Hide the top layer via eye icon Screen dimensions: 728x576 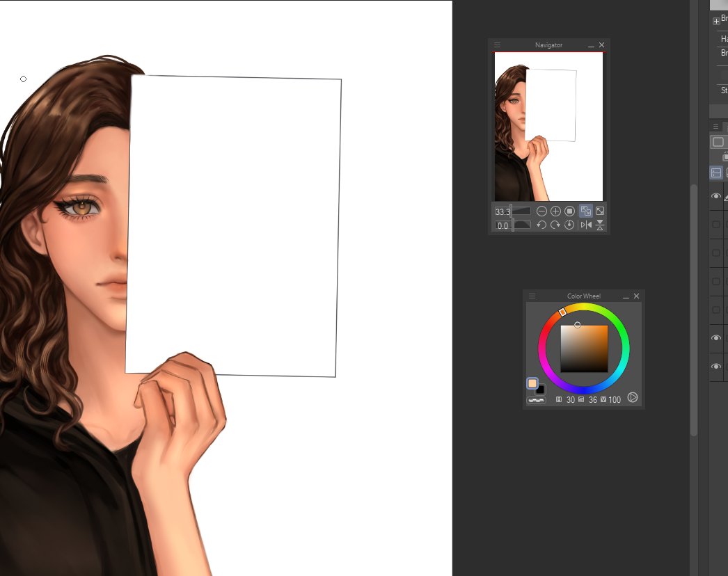[716, 196]
